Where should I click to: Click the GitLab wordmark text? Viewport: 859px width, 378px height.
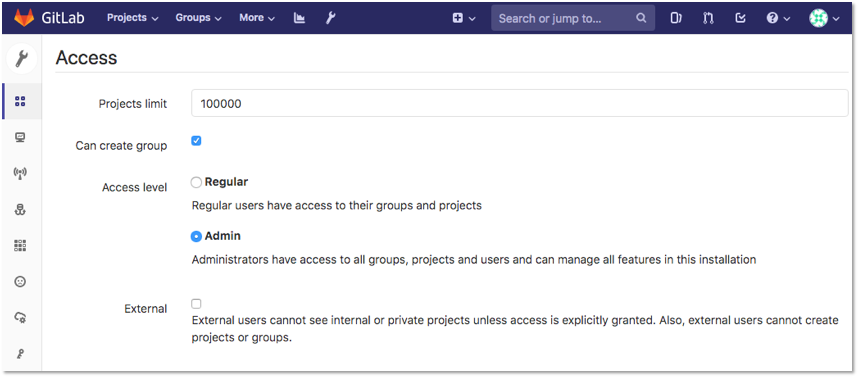click(63, 18)
